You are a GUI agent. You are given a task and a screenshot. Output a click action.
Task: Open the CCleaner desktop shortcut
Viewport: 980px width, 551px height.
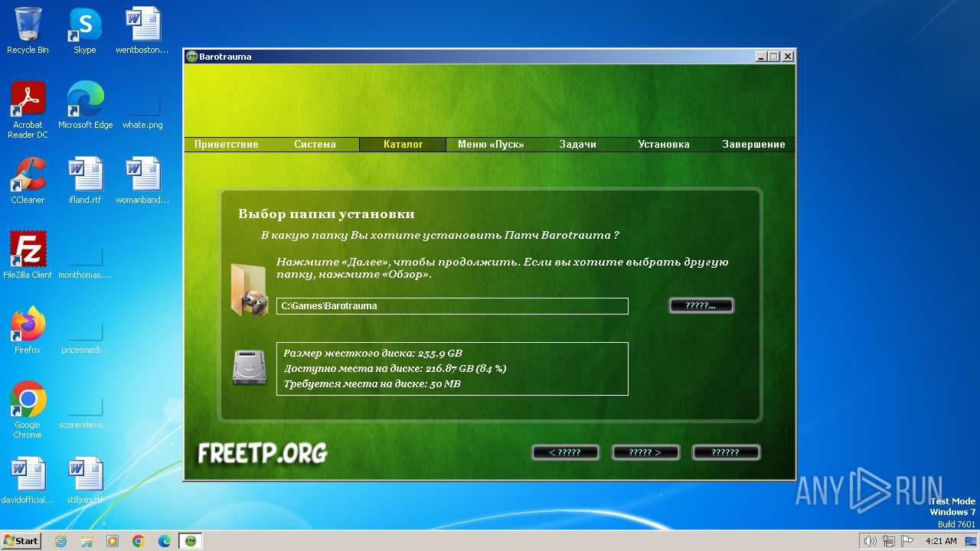click(28, 181)
